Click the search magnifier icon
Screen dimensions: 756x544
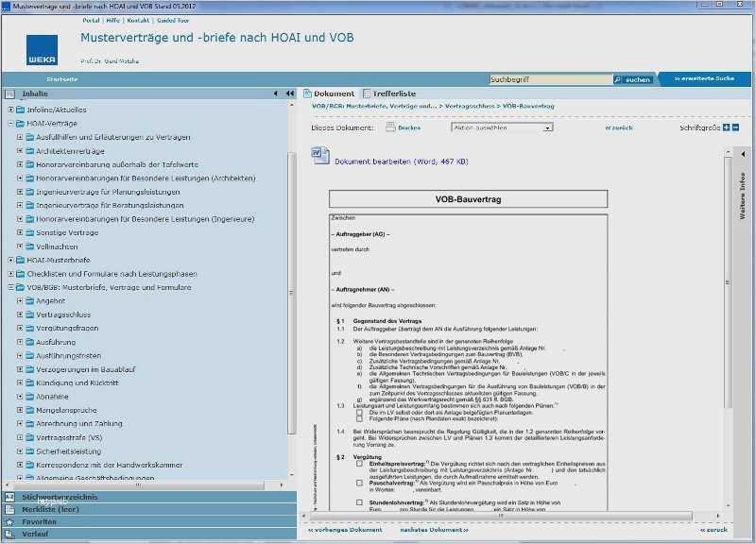tap(617, 79)
